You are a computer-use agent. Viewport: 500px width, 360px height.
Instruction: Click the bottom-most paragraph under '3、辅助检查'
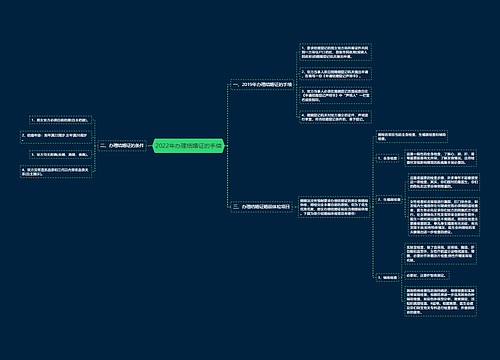pos(440,301)
